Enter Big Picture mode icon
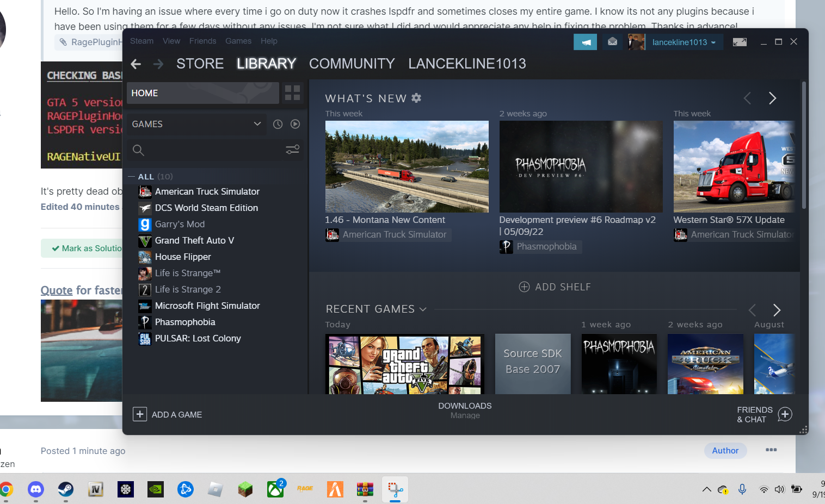Image resolution: width=825 pixels, height=504 pixels. click(x=740, y=42)
